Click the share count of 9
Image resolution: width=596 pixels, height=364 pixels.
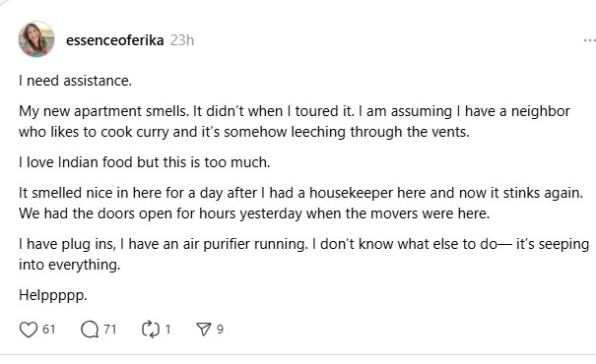click(x=220, y=330)
